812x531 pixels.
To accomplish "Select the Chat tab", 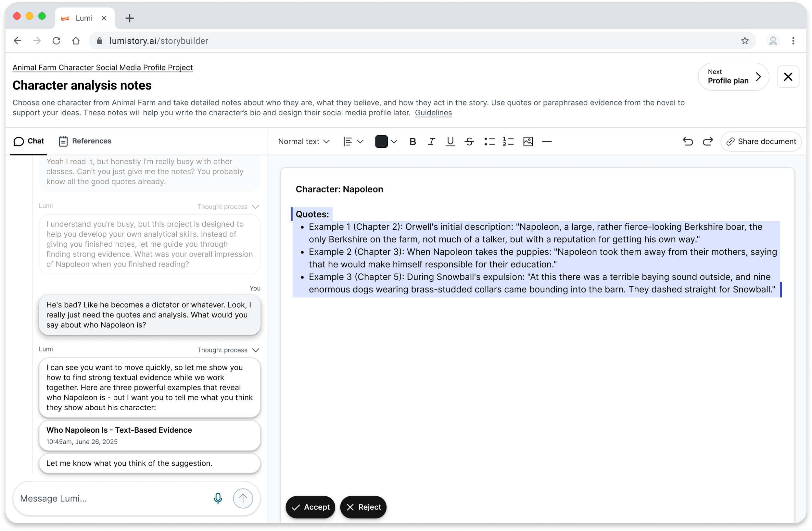I will pos(29,141).
